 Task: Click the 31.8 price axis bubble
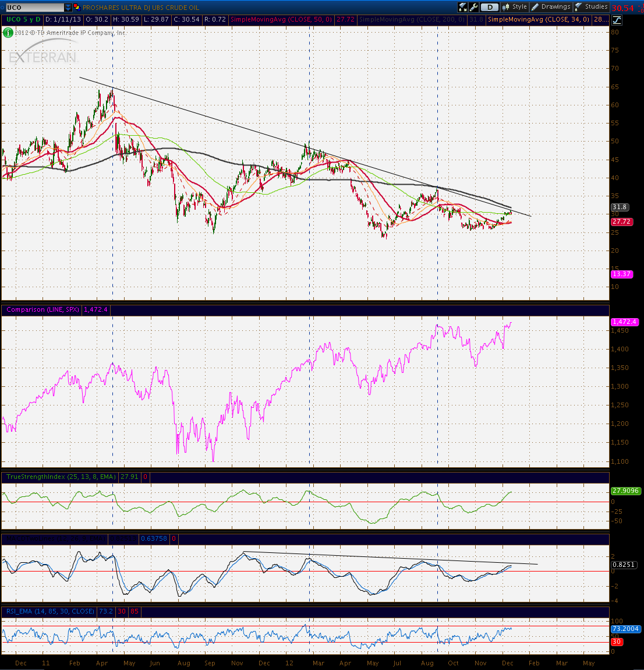click(620, 207)
